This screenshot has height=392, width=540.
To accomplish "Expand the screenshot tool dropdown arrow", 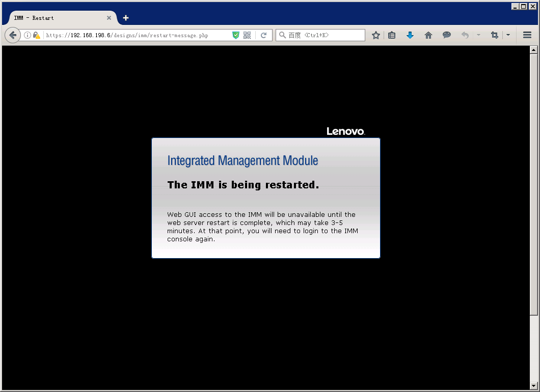I will click(x=508, y=35).
